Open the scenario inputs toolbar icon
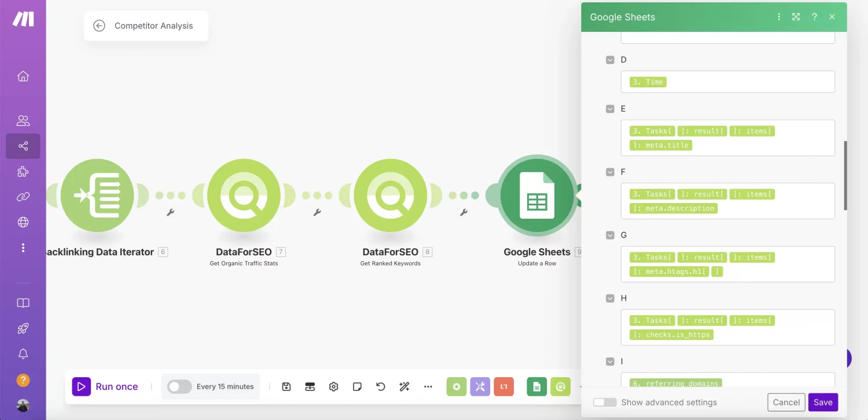The height and width of the screenshot is (420, 868). tap(310, 386)
